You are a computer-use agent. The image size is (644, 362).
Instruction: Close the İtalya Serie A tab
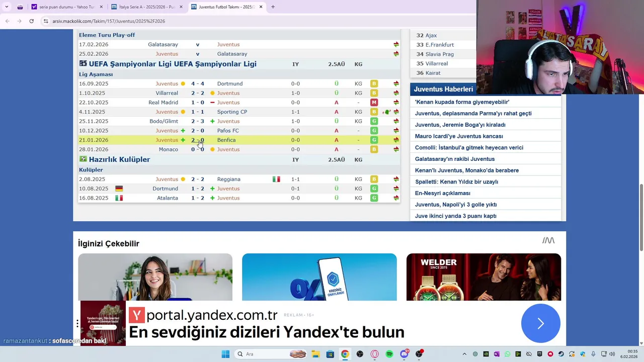pos(181,7)
